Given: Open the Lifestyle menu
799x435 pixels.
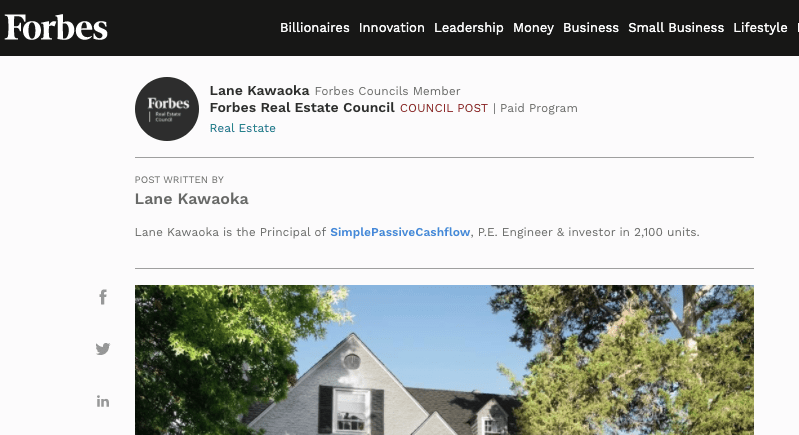Looking at the screenshot, I should 760,28.
